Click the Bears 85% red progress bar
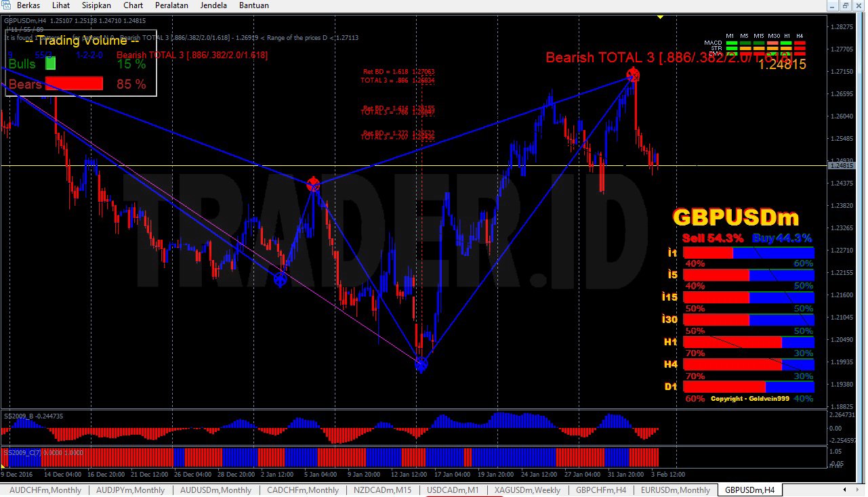This screenshot has width=868, height=497. click(x=75, y=83)
